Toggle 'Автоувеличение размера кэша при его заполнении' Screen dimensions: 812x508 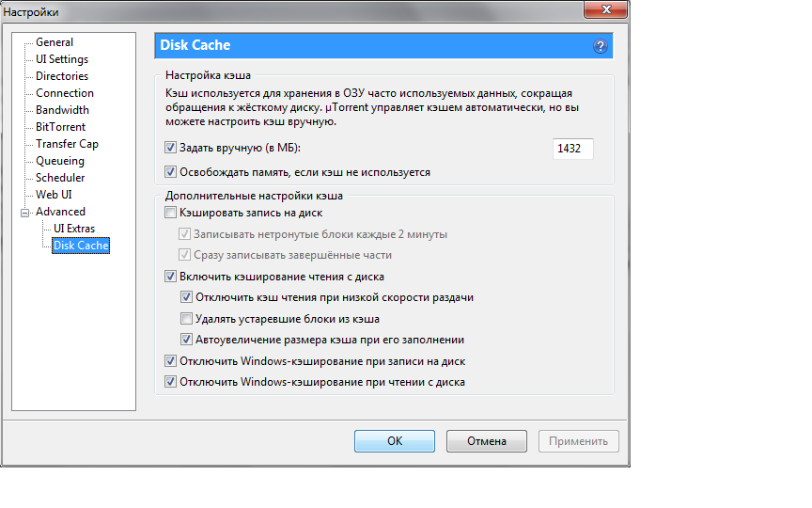click(x=186, y=340)
